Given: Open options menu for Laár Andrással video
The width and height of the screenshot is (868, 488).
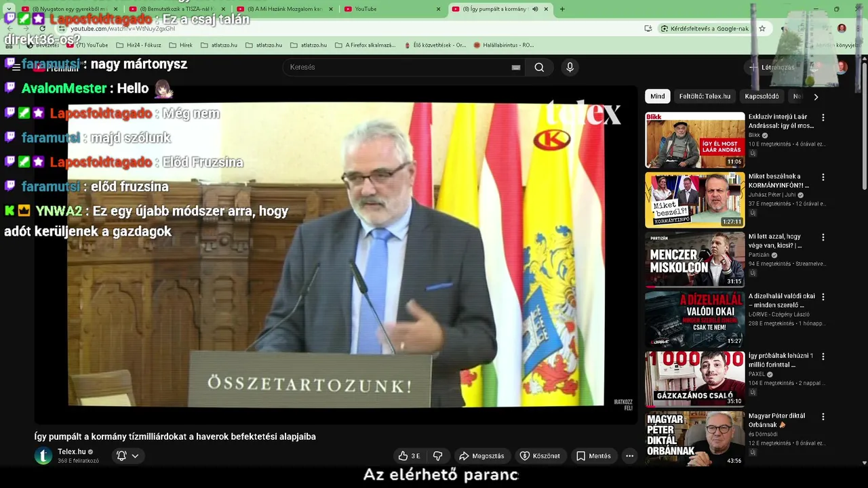Looking at the screenshot, I should (823, 117).
